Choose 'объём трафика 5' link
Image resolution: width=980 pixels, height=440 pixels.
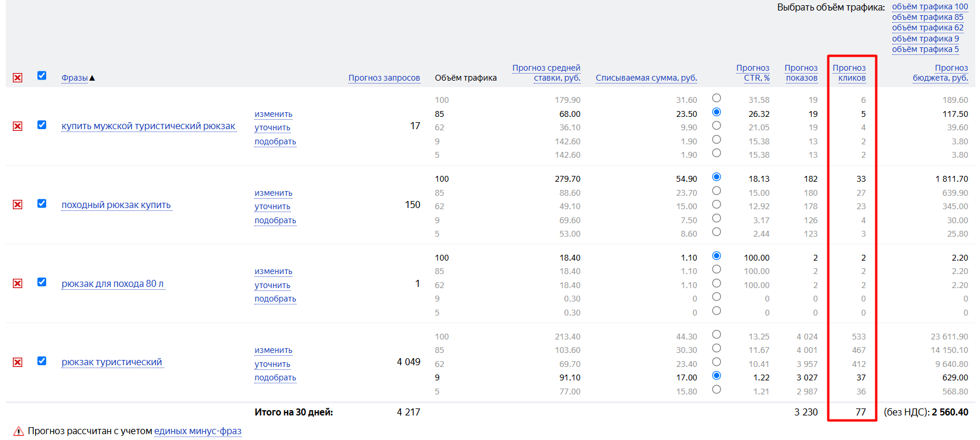pos(925,49)
